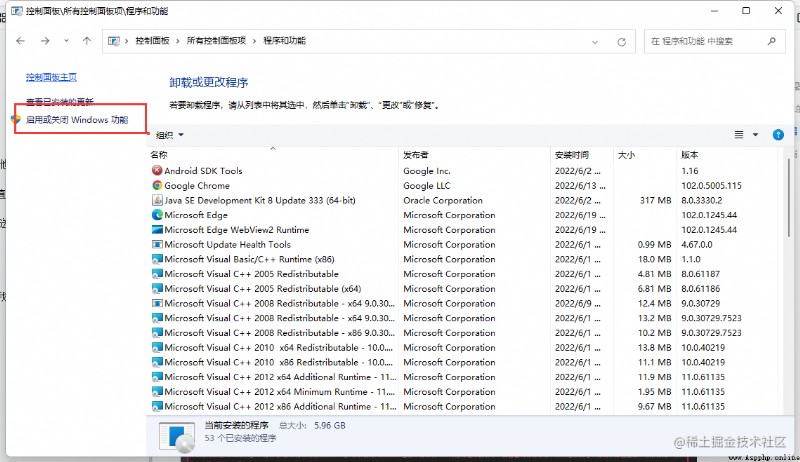Screen dimensions: 800x462
Task: Expand breadcrumb chevron after 控制面板
Action: pos(178,41)
